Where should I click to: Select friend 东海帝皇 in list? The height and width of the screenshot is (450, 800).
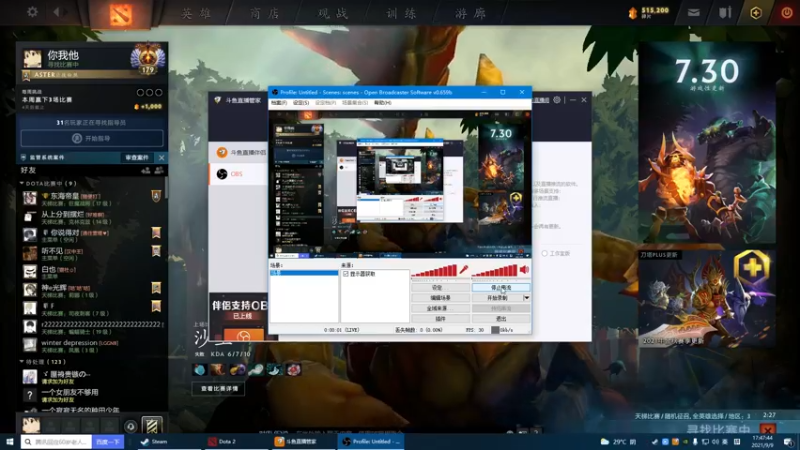92,198
